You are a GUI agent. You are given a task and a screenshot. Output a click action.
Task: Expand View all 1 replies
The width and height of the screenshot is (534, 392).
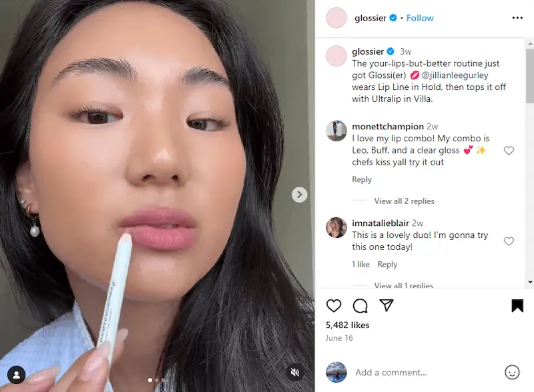click(404, 285)
